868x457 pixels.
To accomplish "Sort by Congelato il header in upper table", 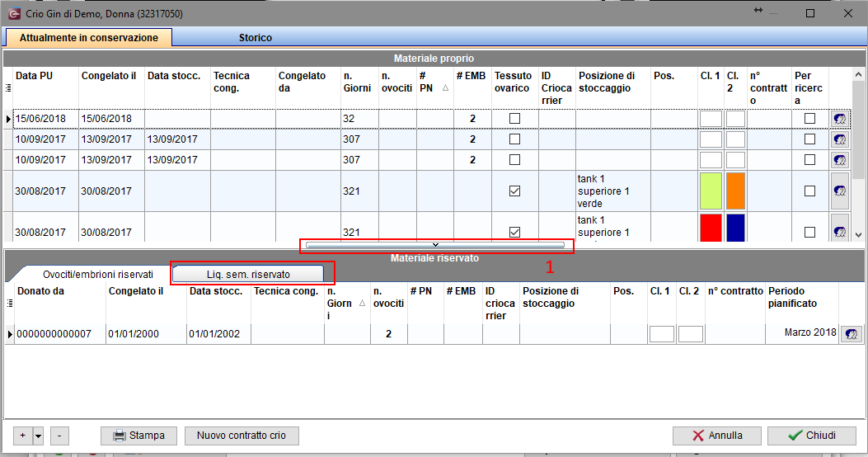I will [x=112, y=87].
